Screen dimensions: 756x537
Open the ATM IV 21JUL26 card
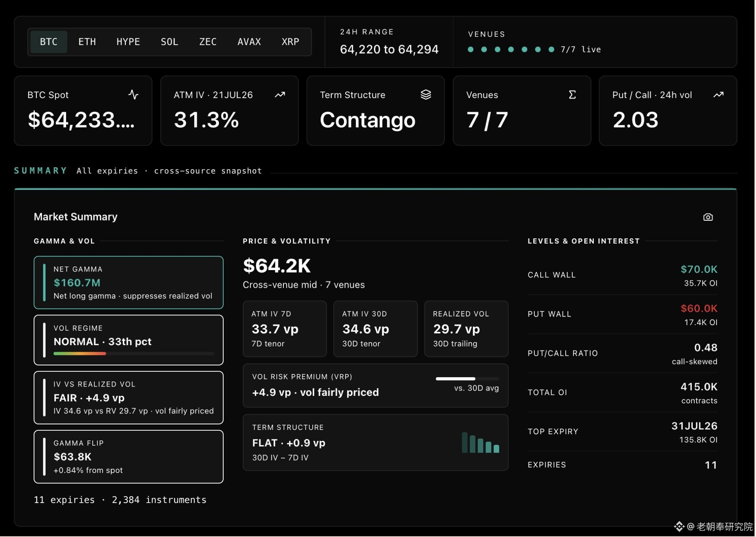[x=229, y=111]
